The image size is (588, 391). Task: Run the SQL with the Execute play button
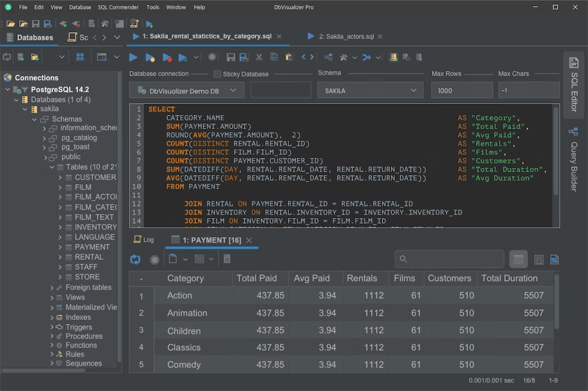(x=133, y=57)
